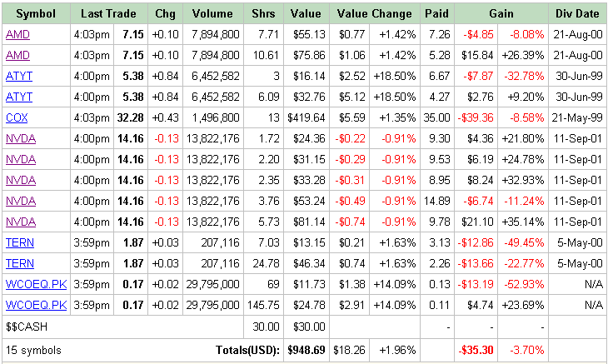Click the Totals(USD): label
This screenshot has height=364, width=608.
(x=247, y=351)
